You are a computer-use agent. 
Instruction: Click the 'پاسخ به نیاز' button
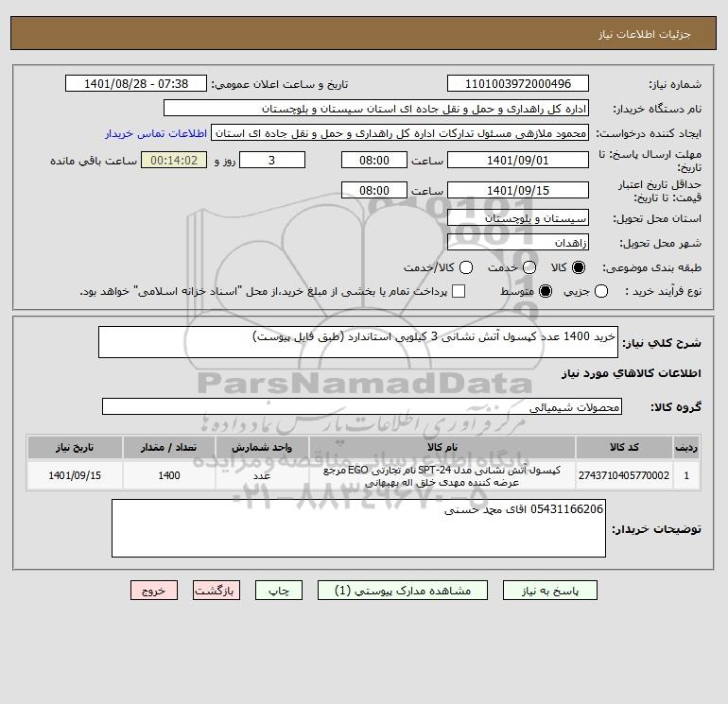pos(549,591)
